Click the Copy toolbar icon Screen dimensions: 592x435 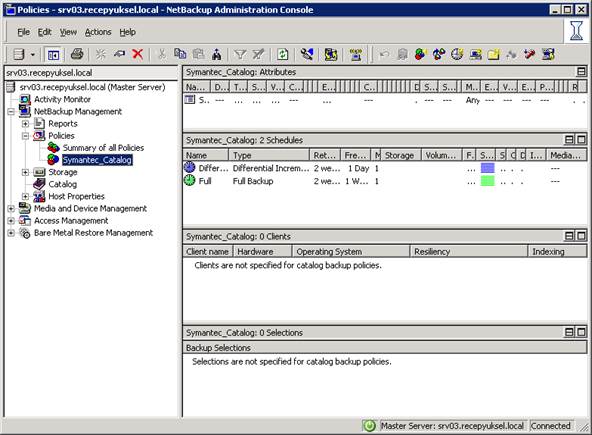(x=180, y=54)
